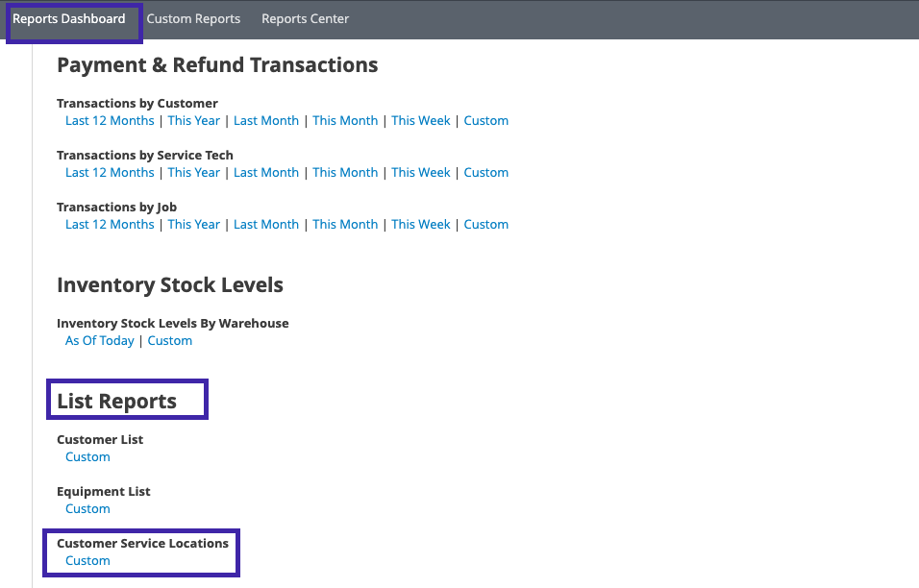919x588 pixels.
Task: Open Customer Service Locations Custom report
Action: (87, 561)
